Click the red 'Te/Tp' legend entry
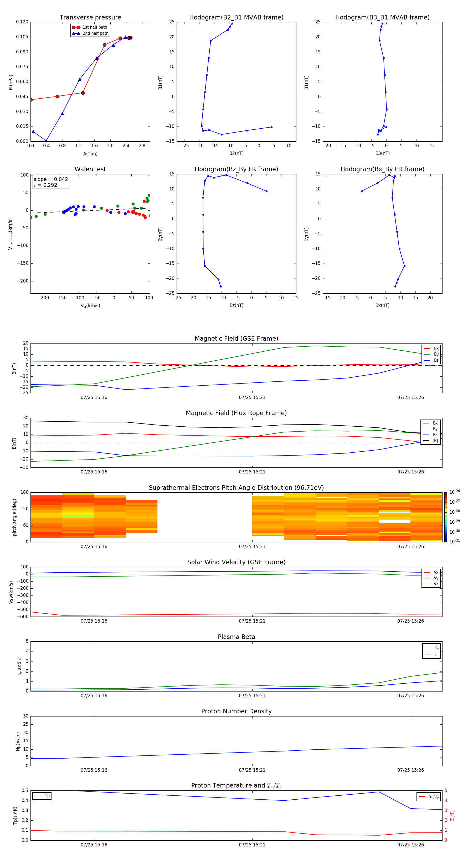 (x=429, y=797)
